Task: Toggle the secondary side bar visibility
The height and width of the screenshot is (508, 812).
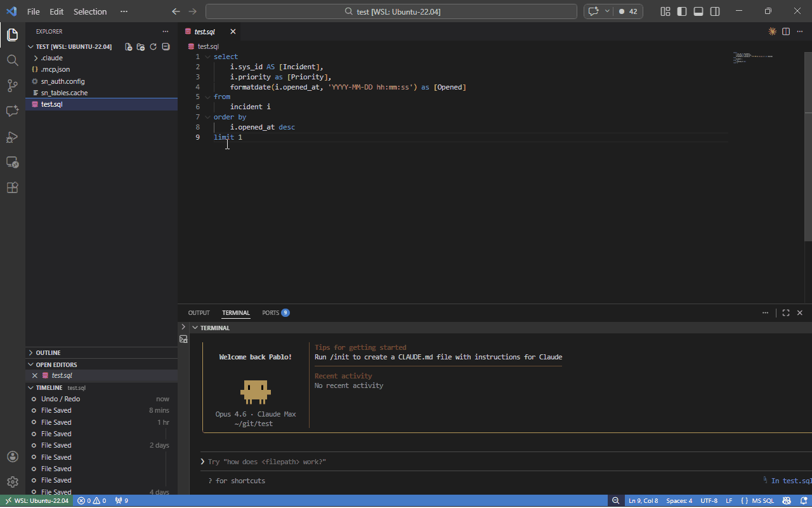Action: pos(715,11)
